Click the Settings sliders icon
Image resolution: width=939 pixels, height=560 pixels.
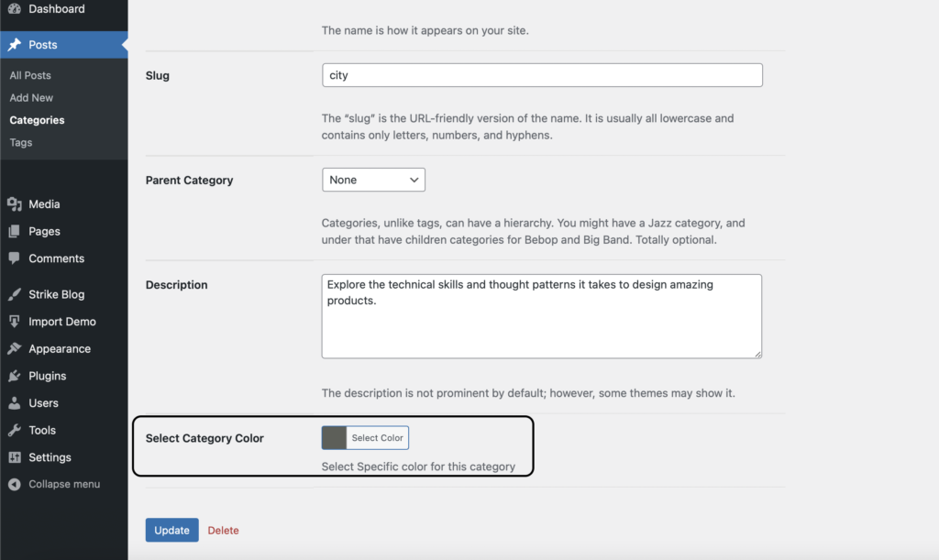tap(14, 457)
